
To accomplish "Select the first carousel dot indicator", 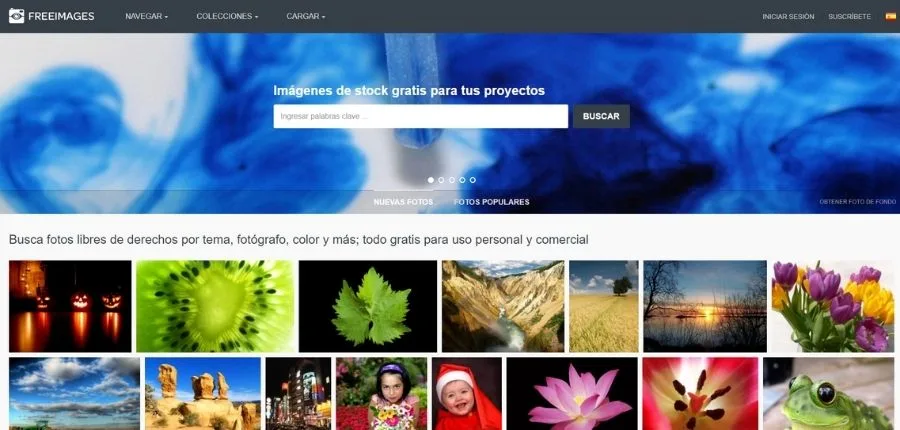I will tap(431, 180).
